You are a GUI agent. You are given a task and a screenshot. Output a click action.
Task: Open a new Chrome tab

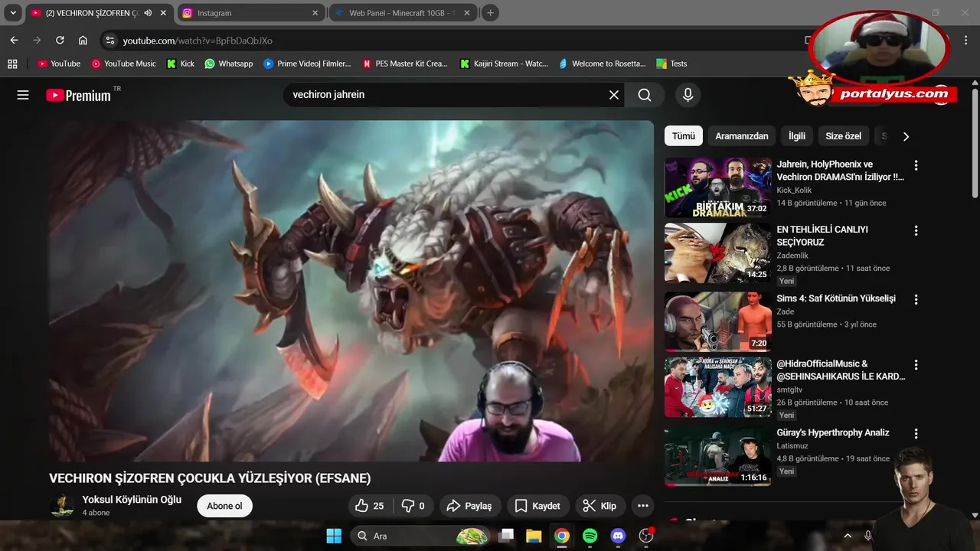coord(491,13)
